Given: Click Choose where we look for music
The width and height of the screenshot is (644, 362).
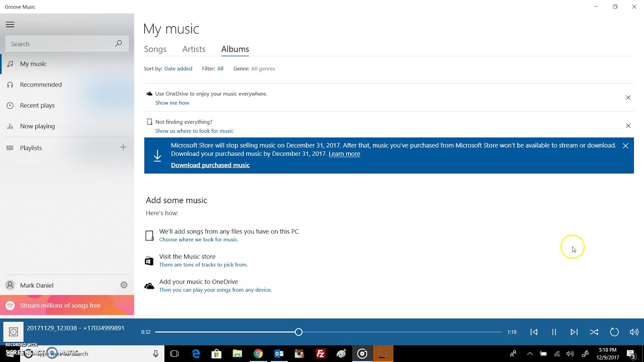Looking at the screenshot, I should tap(199, 239).
